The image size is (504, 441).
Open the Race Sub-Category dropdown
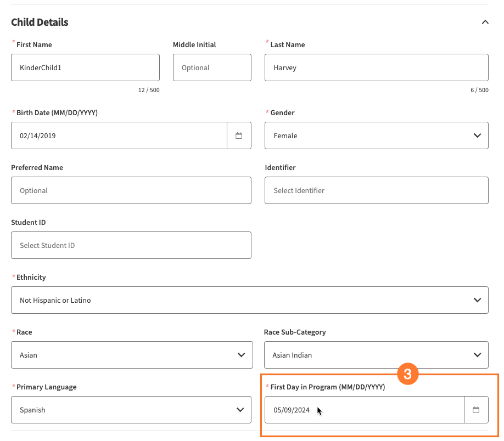tap(376, 355)
